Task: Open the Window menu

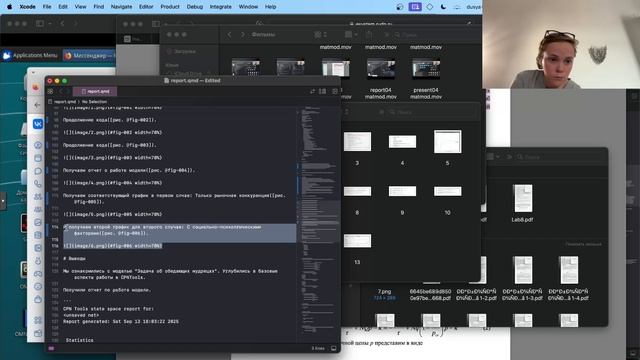Action: (248, 7)
